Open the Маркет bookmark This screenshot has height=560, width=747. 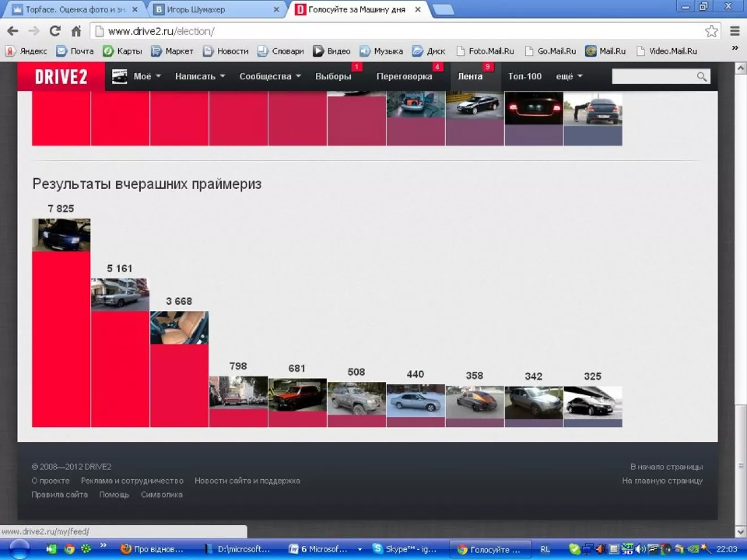click(173, 51)
